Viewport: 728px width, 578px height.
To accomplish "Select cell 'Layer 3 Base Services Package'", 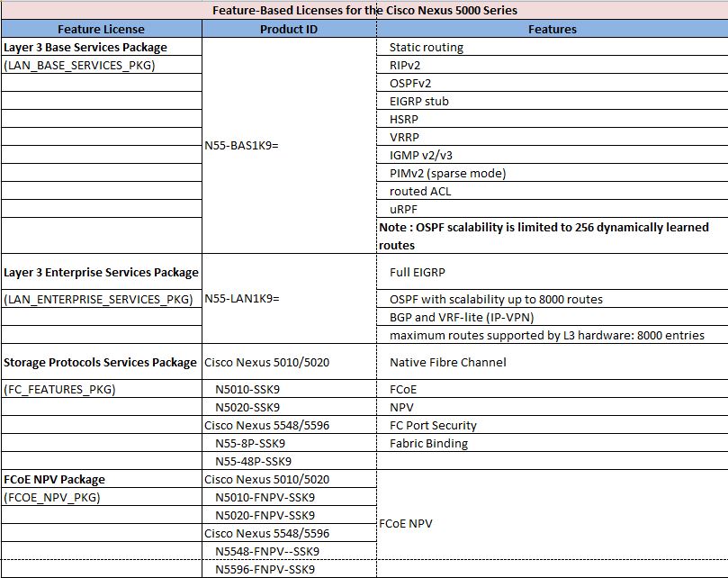I will coord(101,47).
